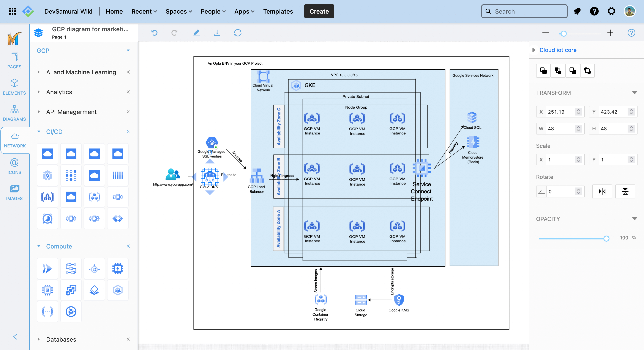Open the Diagrams sidebar panel
644x350 pixels.
click(14, 113)
